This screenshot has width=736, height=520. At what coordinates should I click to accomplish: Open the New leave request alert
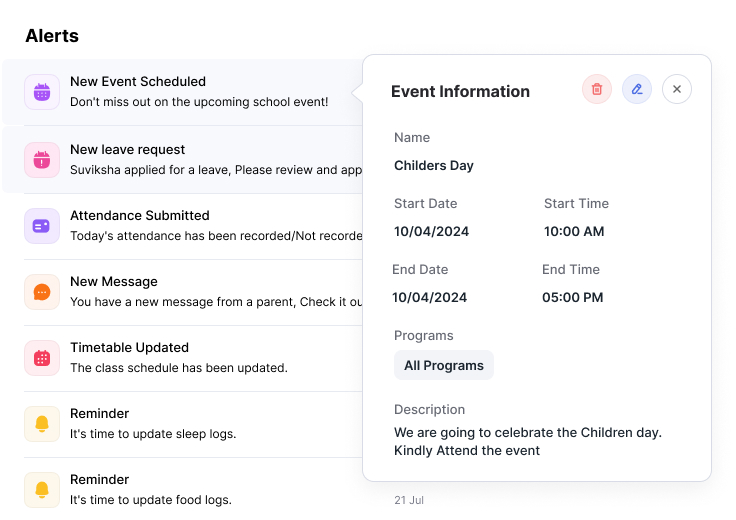coord(127,150)
